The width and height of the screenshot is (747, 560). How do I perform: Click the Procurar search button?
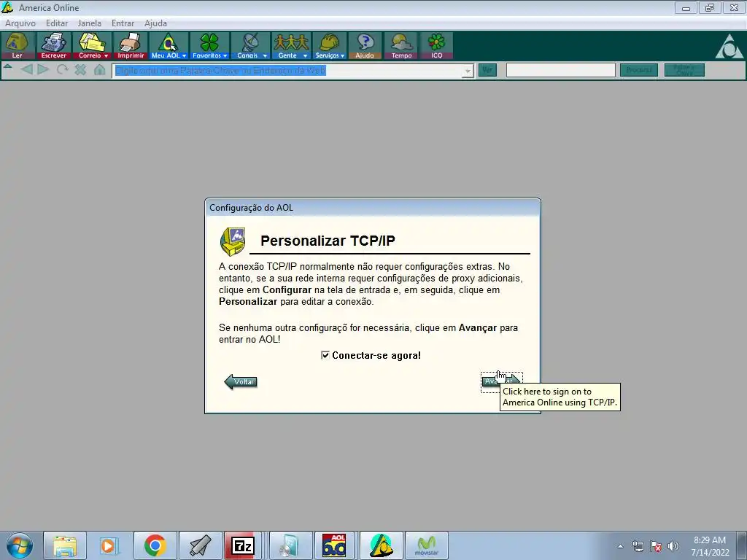tap(638, 70)
